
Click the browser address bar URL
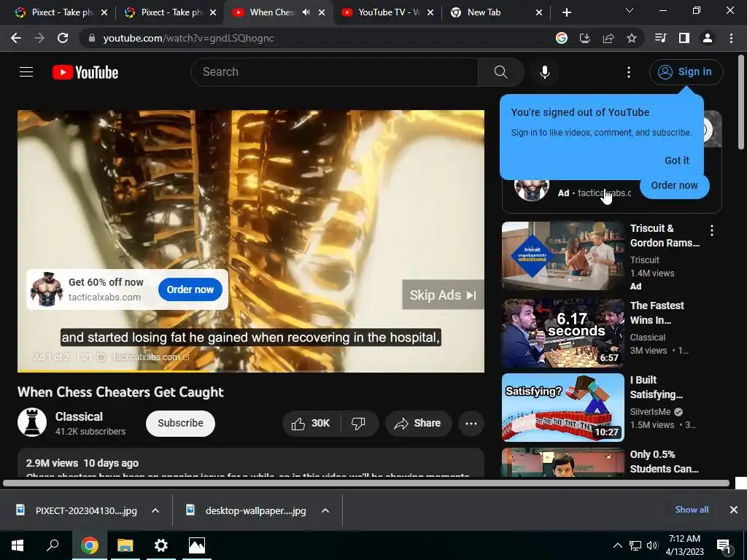tap(188, 38)
